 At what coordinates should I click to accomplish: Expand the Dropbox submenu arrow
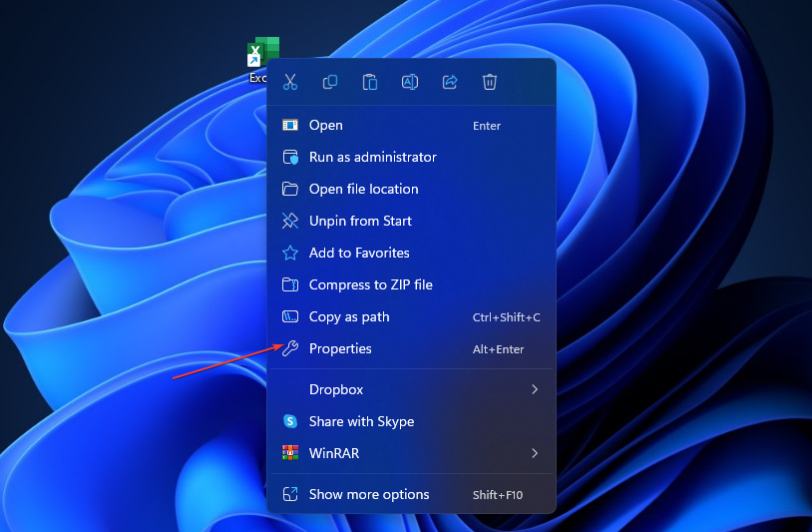535,389
